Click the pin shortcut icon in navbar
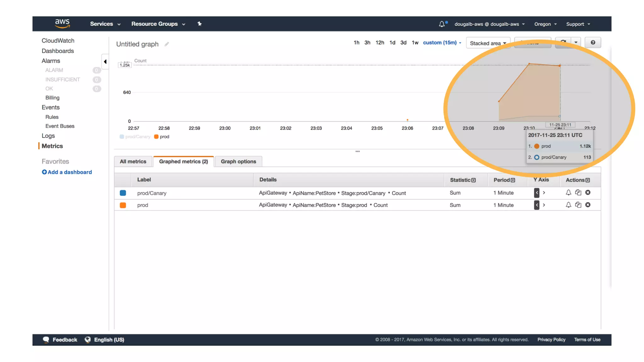644x362 pixels. (199, 24)
